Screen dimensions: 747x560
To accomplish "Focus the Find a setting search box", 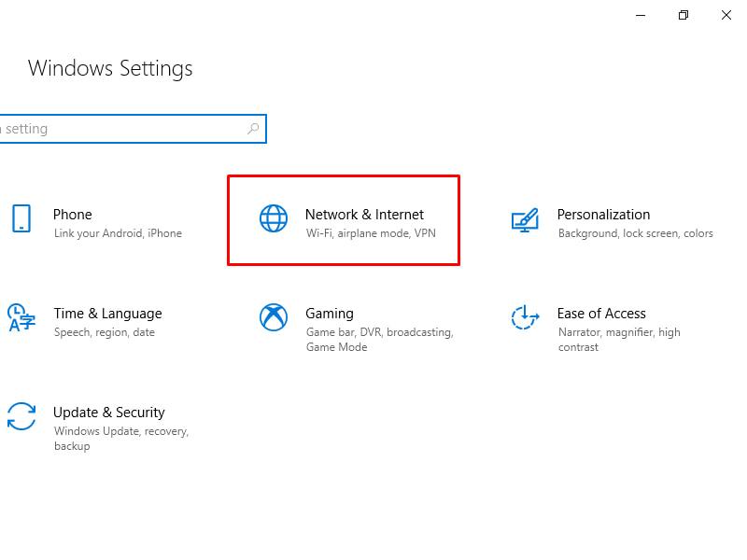I will 121,129.
